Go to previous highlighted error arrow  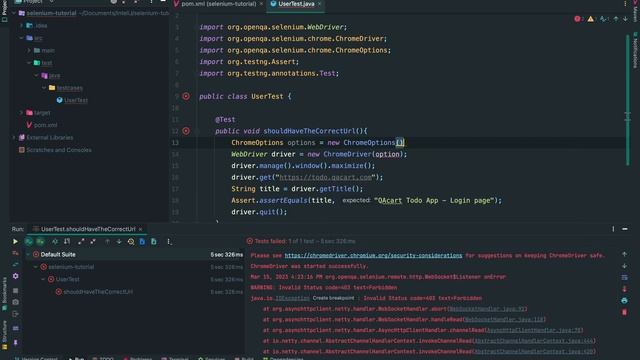pyautogui.click(x=616, y=19)
